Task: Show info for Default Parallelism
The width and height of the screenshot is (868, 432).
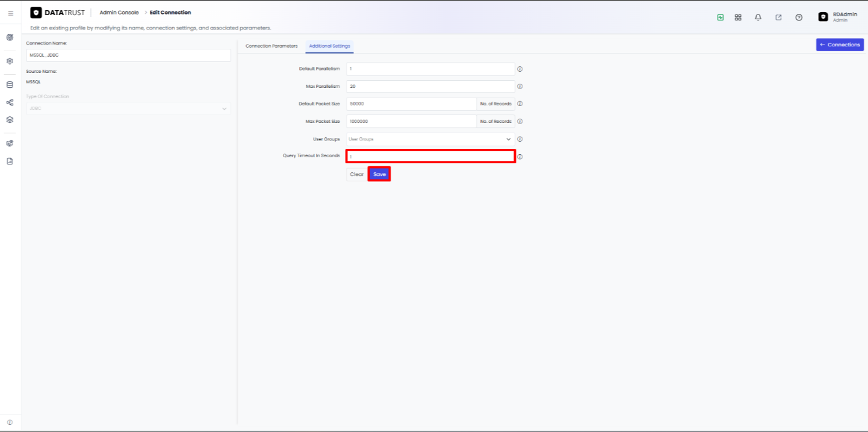Action: click(x=520, y=69)
